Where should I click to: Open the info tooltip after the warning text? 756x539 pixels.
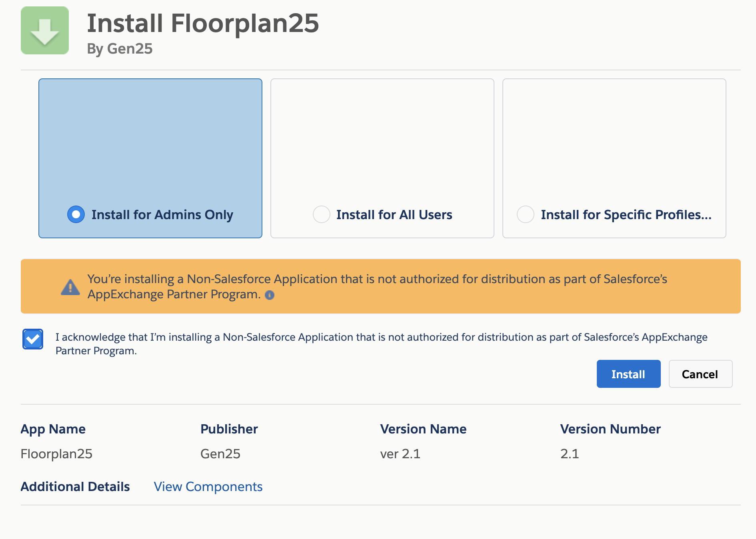[270, 295]
